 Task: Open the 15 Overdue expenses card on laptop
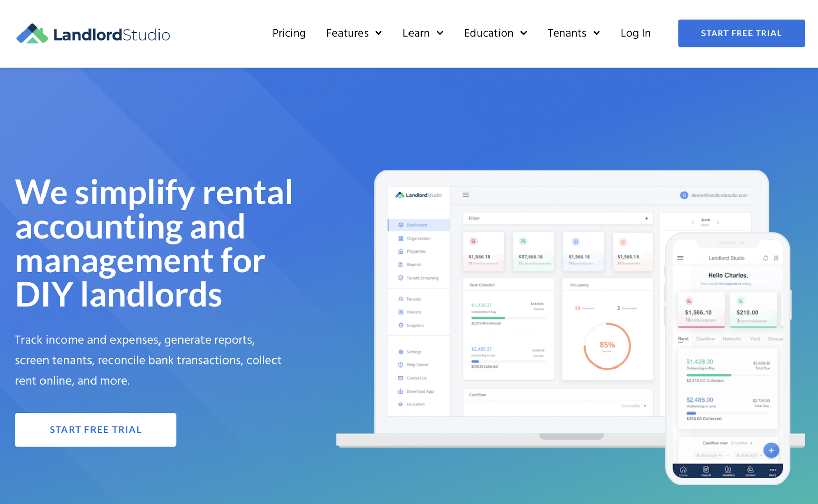coord(483,251)
